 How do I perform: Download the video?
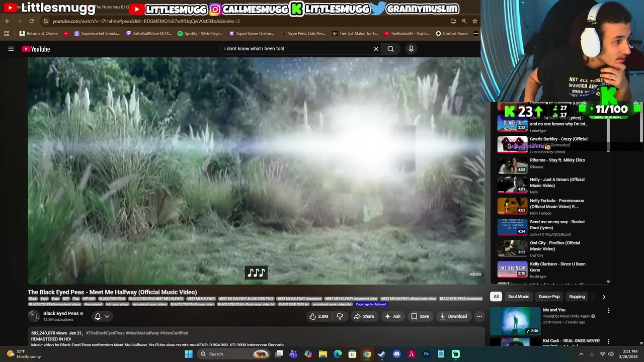click(453, 316)
